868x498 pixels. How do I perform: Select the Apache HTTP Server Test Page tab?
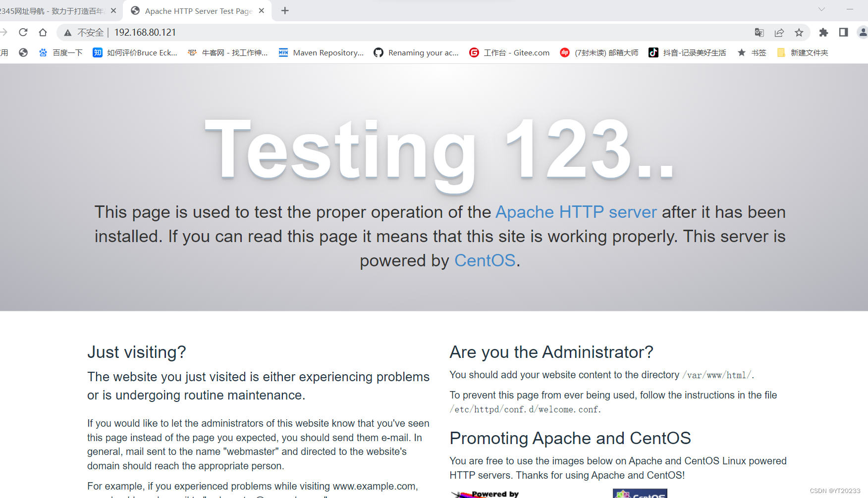click(x=198, y=11)
